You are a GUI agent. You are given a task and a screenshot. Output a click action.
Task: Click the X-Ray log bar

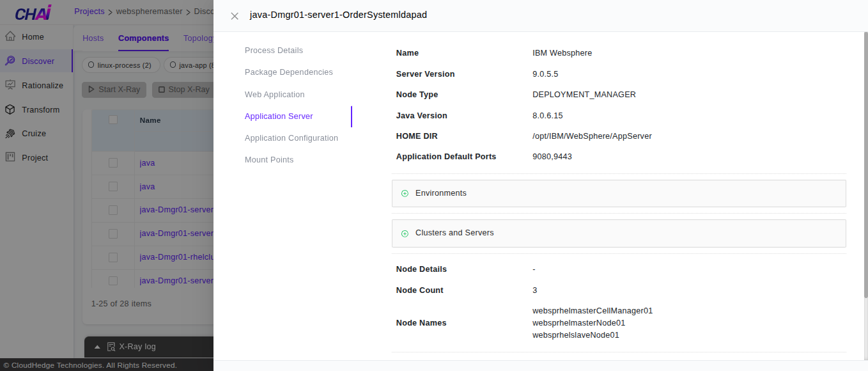149,347
